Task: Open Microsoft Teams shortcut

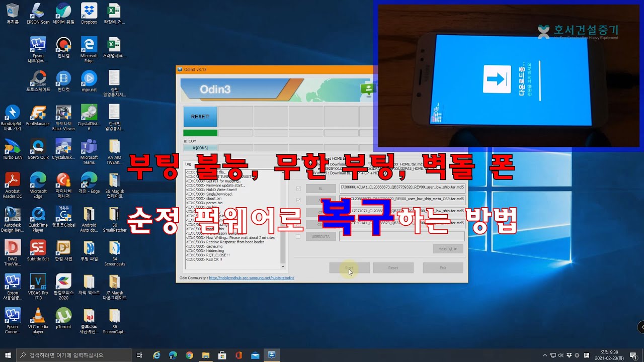Action: pyautogui.click(x=89, y=152)
